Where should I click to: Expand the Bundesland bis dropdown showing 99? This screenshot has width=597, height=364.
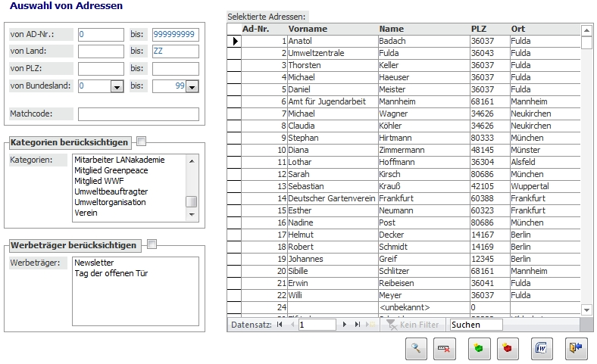coord(192,87)
